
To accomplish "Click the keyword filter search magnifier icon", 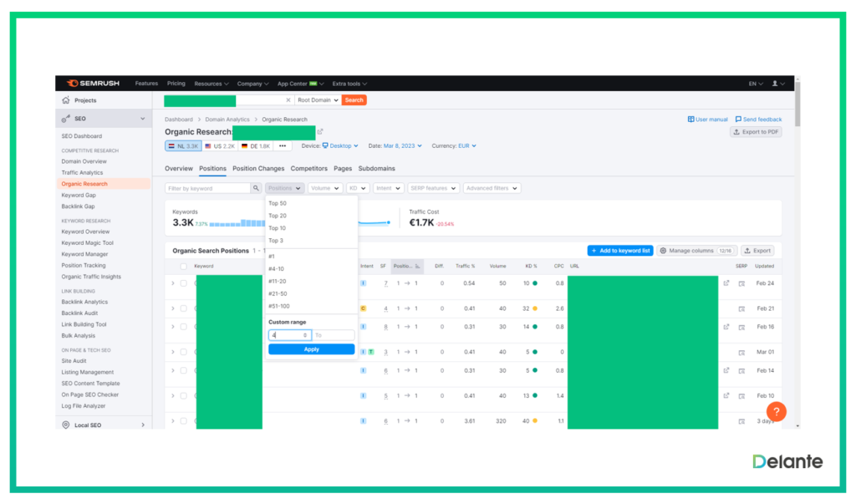I will [256, 188].
